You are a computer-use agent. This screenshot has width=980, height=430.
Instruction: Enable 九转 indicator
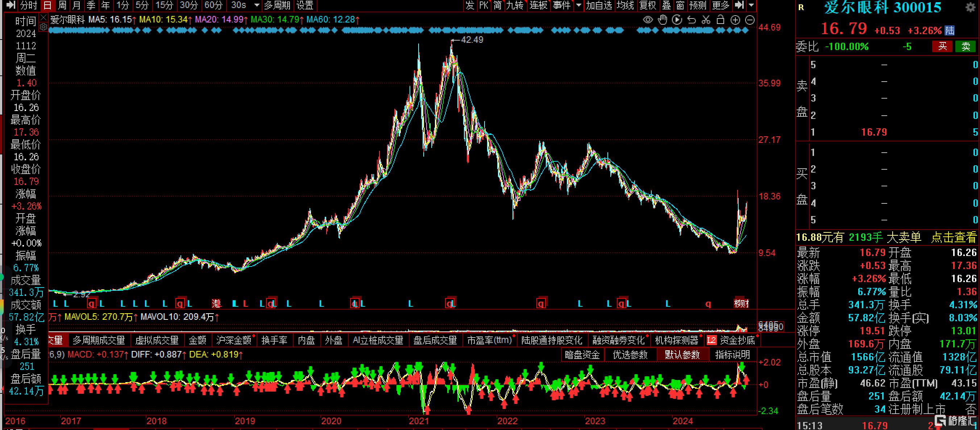tap(515, 5)
